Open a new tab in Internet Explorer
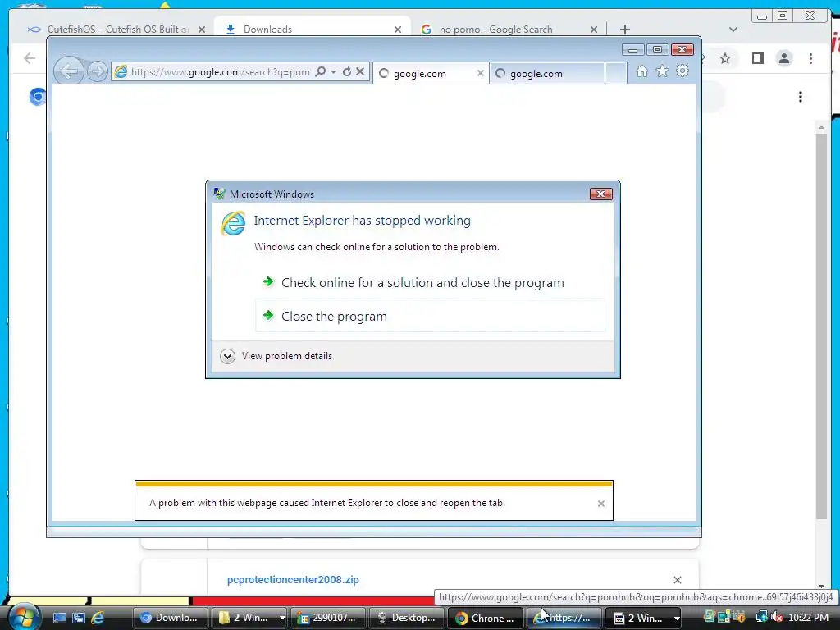840x630 pixels. pos(615,73)
